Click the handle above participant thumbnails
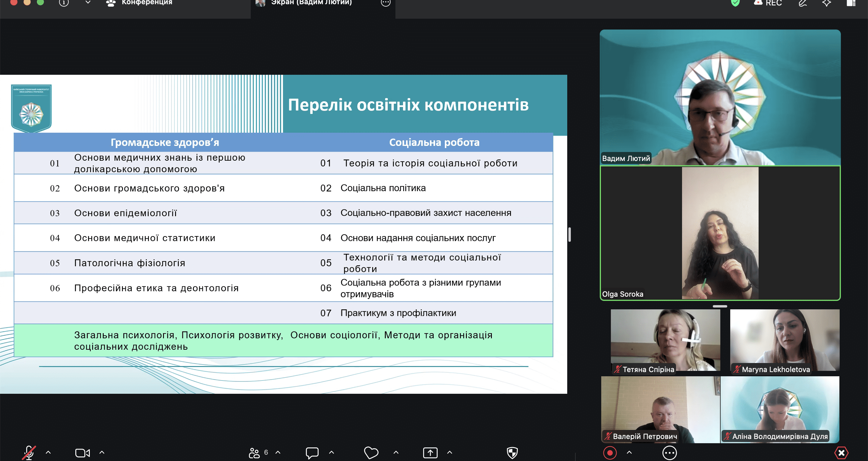The image size is (868, 461). coord(720,306)
